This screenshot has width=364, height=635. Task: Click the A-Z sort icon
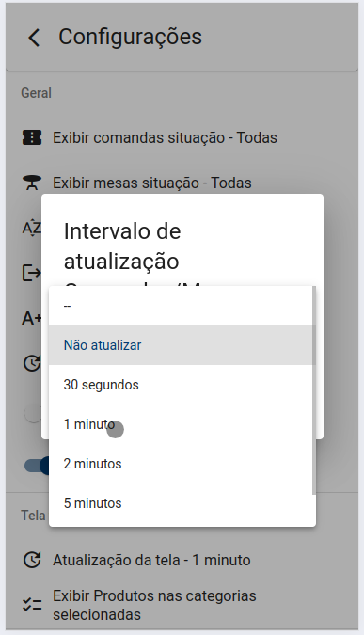[32, 228]
